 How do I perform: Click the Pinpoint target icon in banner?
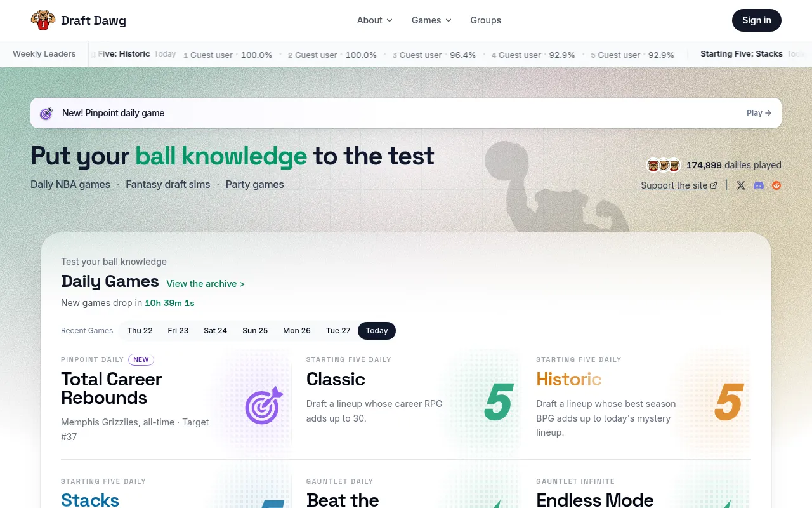pyautogui.click(x=46, y=113)
